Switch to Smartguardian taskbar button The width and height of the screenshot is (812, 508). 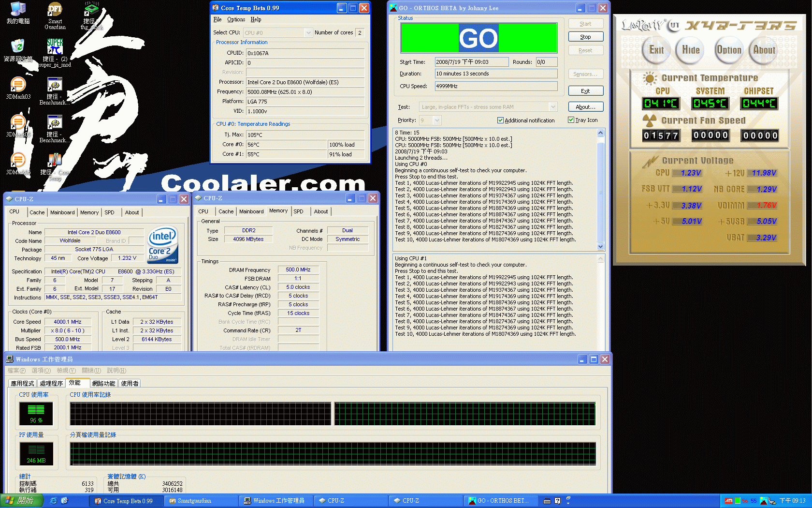click(202, 501)
